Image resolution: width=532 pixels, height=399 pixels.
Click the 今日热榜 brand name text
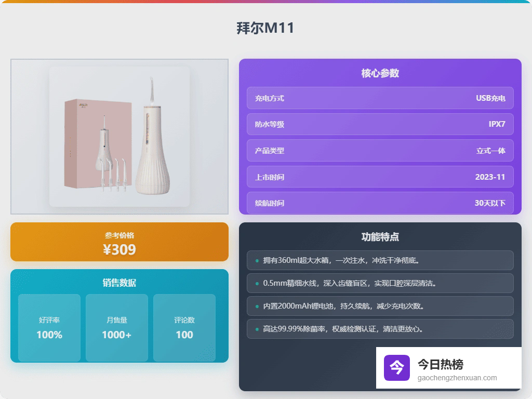pos(441,365)
